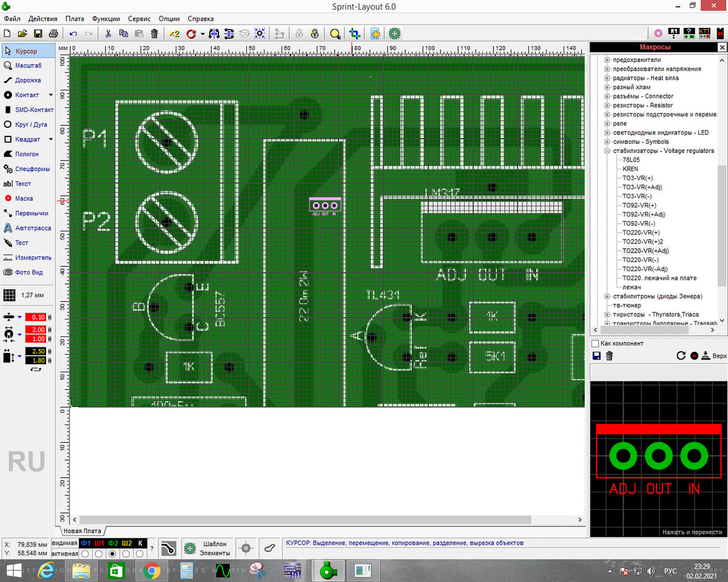The width and height of the screenshot is (728, 582).
Task: Toggle the red M macros panel icon
Action: click(x=720, y=33)
